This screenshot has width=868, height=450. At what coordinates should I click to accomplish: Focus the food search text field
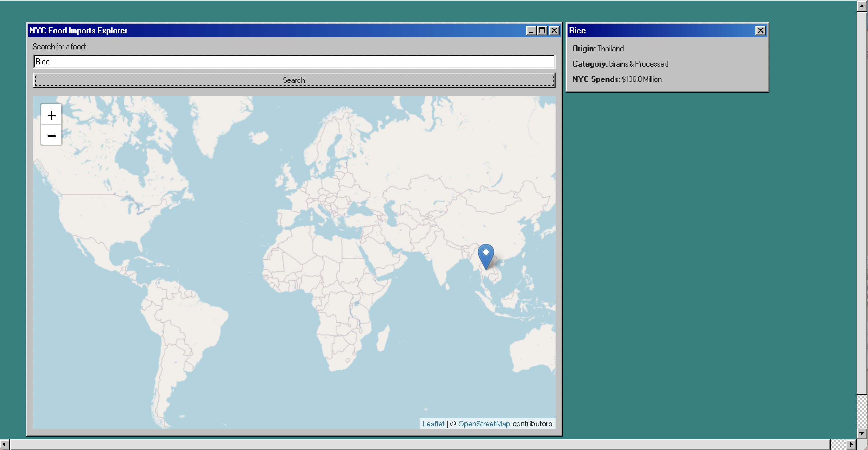tap(294, 62)
